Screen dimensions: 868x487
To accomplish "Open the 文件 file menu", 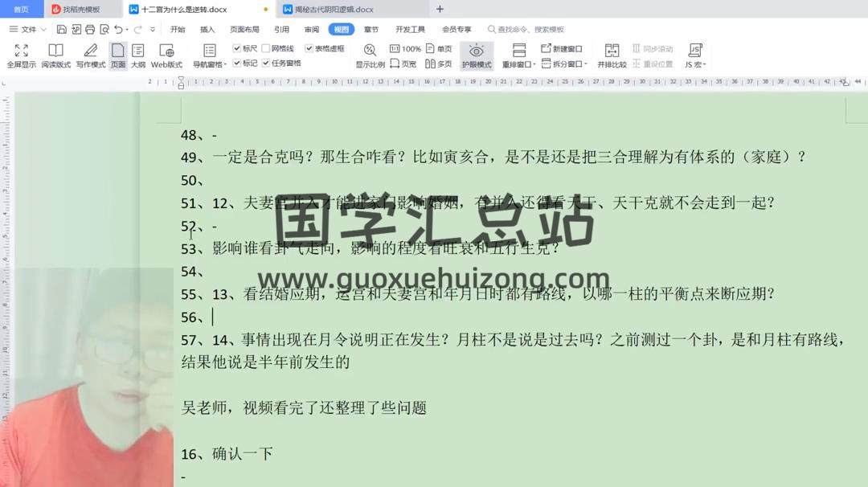I will coord(27,29).
